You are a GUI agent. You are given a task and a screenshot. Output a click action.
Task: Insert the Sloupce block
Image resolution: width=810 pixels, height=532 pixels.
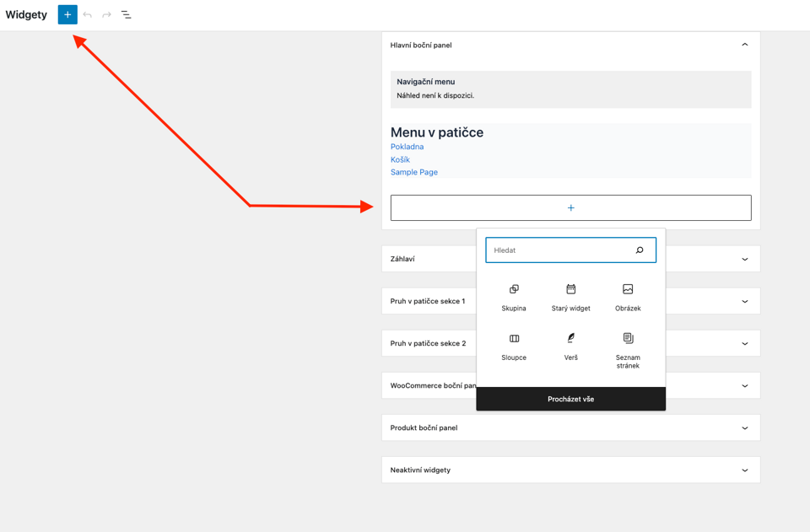(514, 347)
